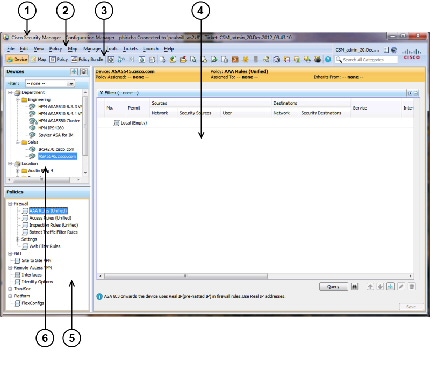Click the yellow sun-shaped icon in the toolbar
This screenshot has height=369, width=433.
245,59
